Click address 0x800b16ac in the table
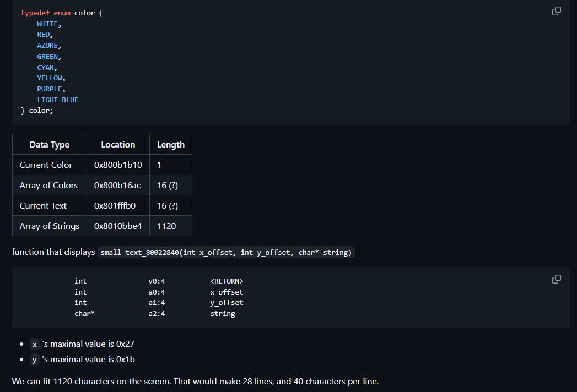This screenshot has width=577, height=392. (118, 186)
